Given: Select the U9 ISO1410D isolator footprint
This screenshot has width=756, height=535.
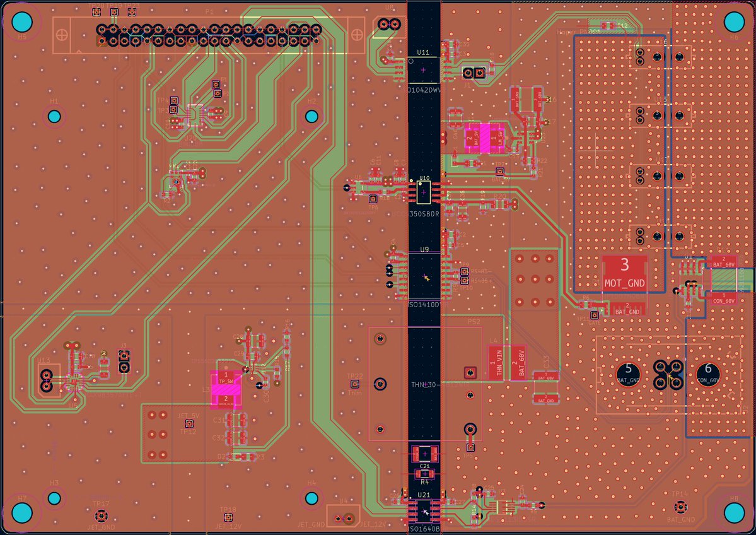Looking at the screenshot, I should click(424, 275).
